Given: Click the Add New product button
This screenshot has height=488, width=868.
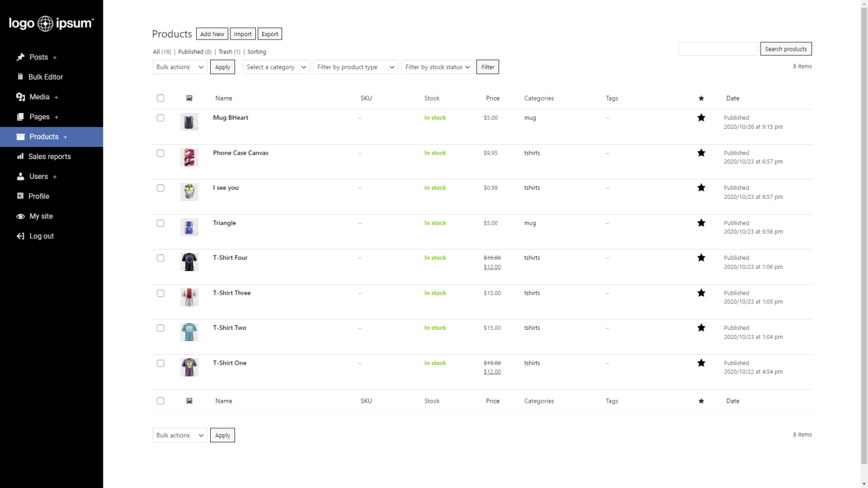Looking at the screenshot, I should coord(212,33).
